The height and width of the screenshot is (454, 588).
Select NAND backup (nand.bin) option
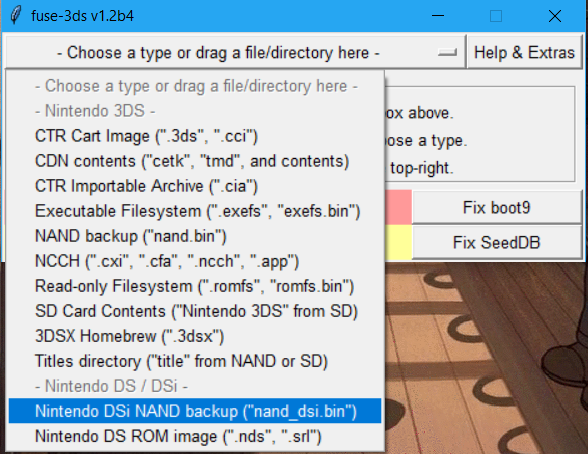click(x=195, y=236)
